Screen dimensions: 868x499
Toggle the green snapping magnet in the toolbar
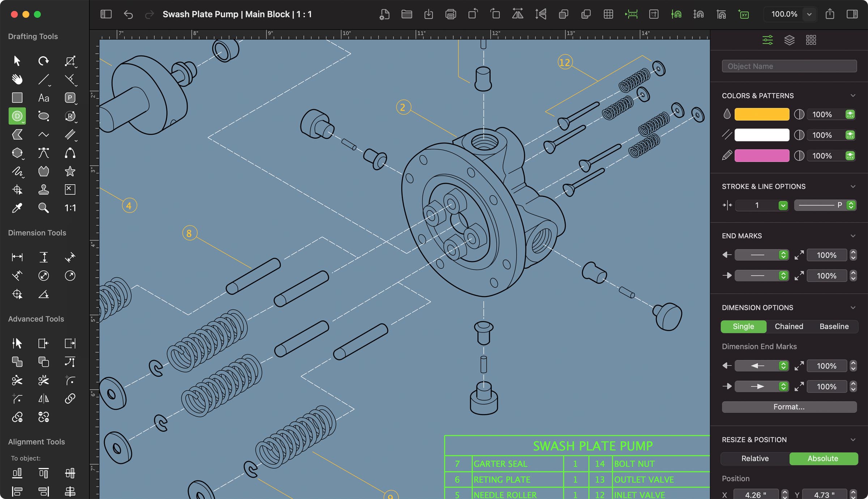click(x=676, y=14)
